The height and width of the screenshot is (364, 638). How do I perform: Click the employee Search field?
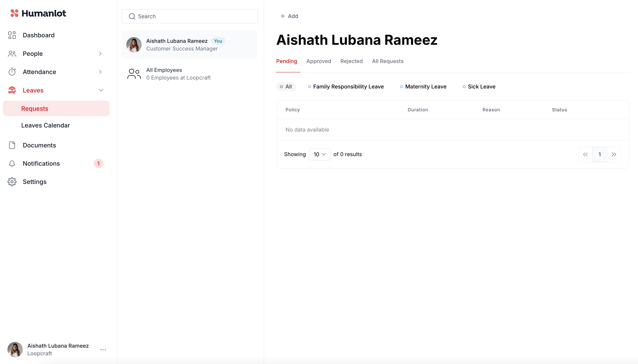189,16
